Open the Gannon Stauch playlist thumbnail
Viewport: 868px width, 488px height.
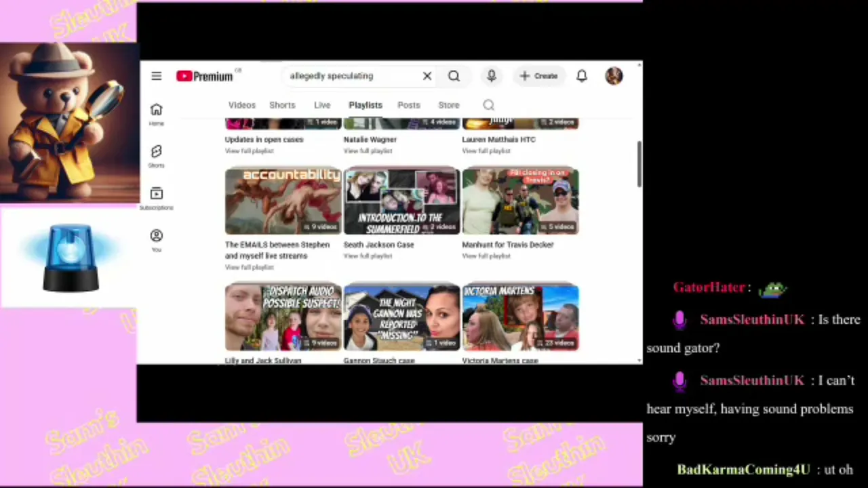[402, 317]
